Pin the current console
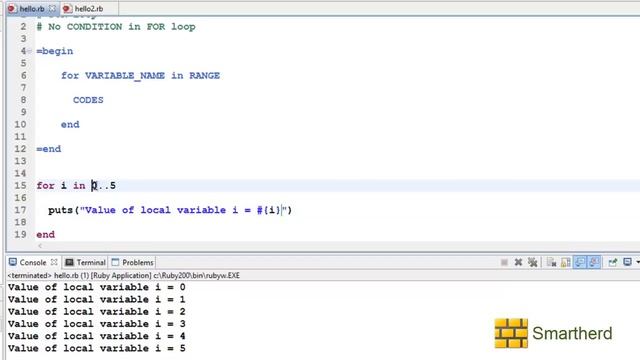This screenshot has width=640, height=360. (x=613, y=262)
